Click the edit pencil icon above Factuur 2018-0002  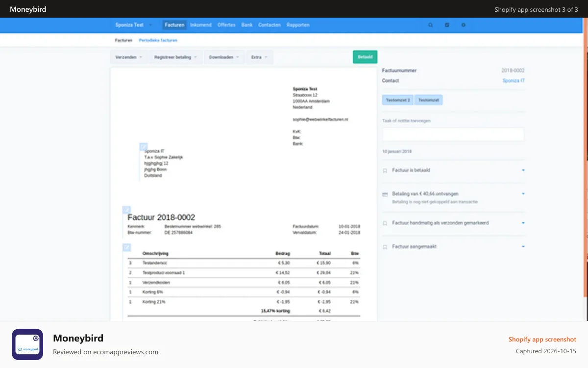(x=126, y=210)
